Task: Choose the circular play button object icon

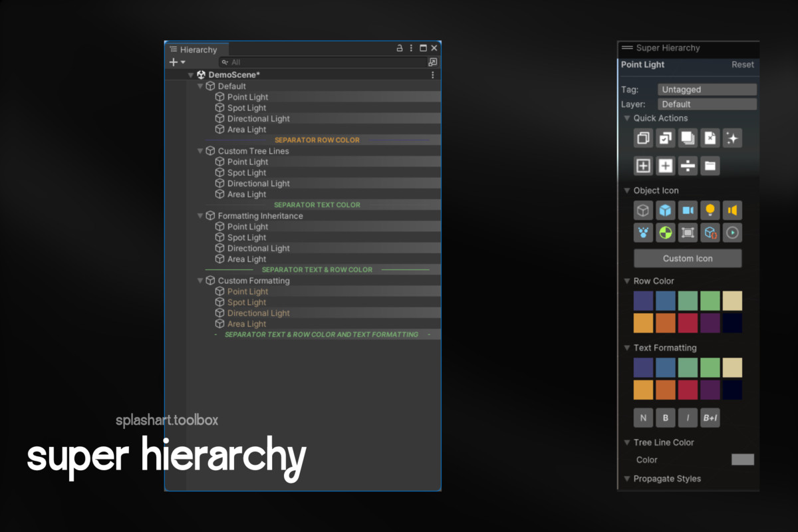Action: tap(732, 233)
